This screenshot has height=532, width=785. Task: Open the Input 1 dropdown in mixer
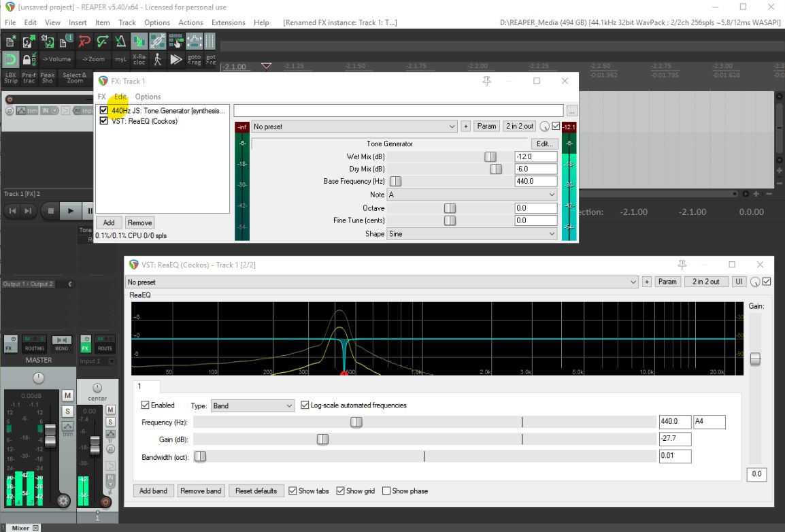[98, 361]
